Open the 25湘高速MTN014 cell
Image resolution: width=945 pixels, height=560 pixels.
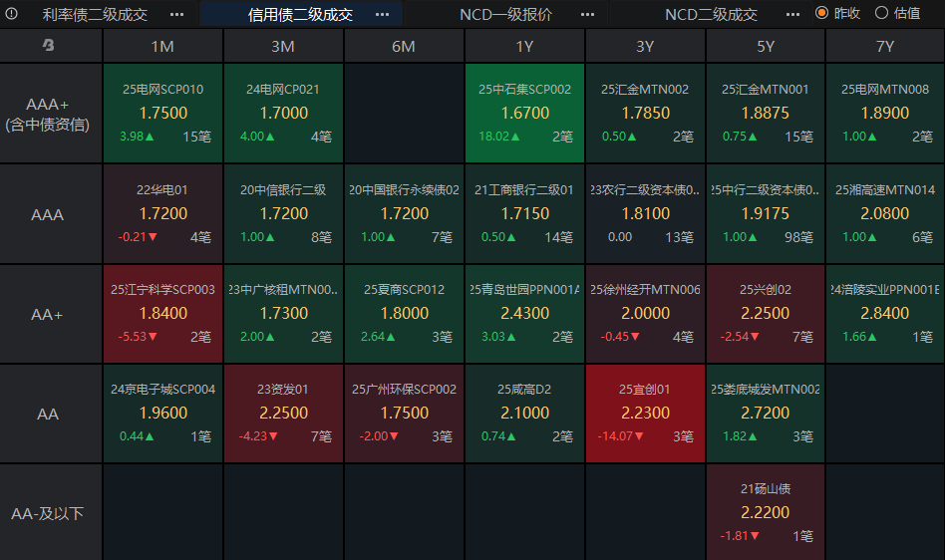point(885,214)
